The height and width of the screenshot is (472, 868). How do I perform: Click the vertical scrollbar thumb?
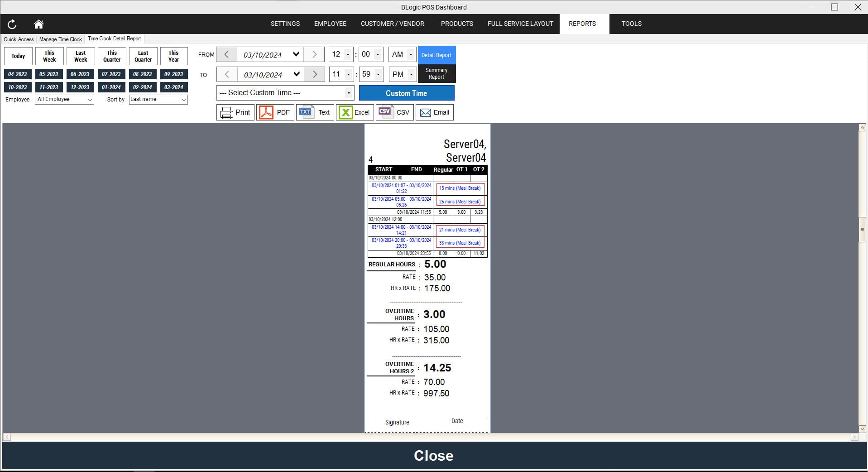click(862, 230)
